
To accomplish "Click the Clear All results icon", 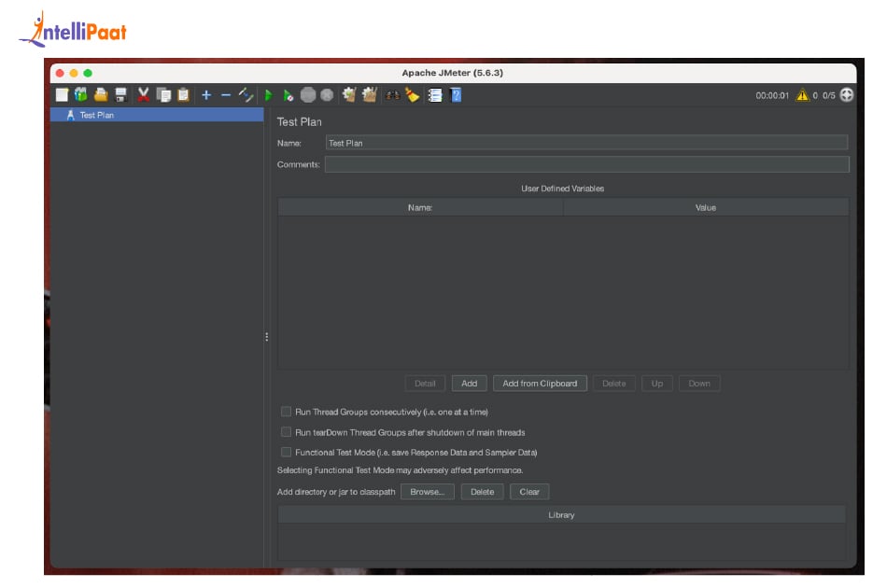I will 370,95.
